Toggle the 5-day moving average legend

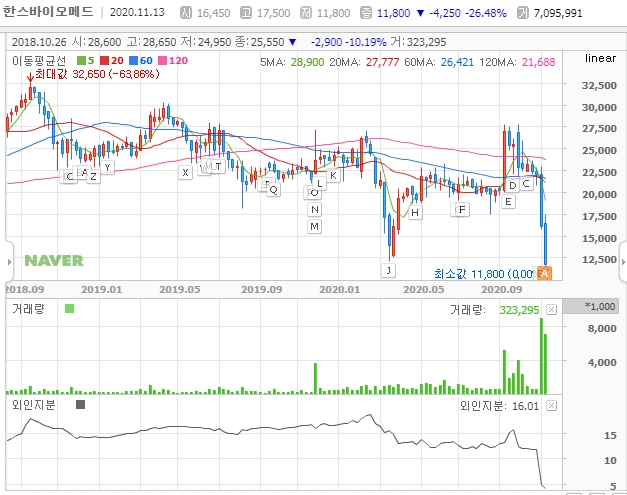pos(86,61)
